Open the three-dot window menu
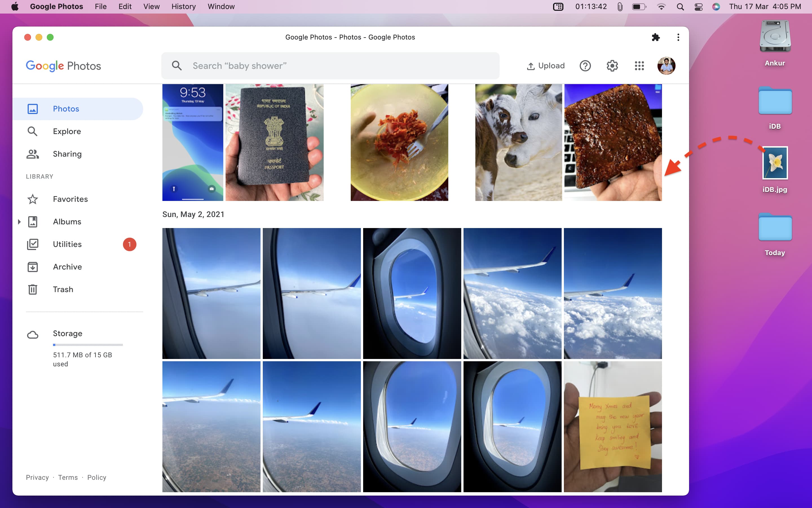 coord(678,37)
